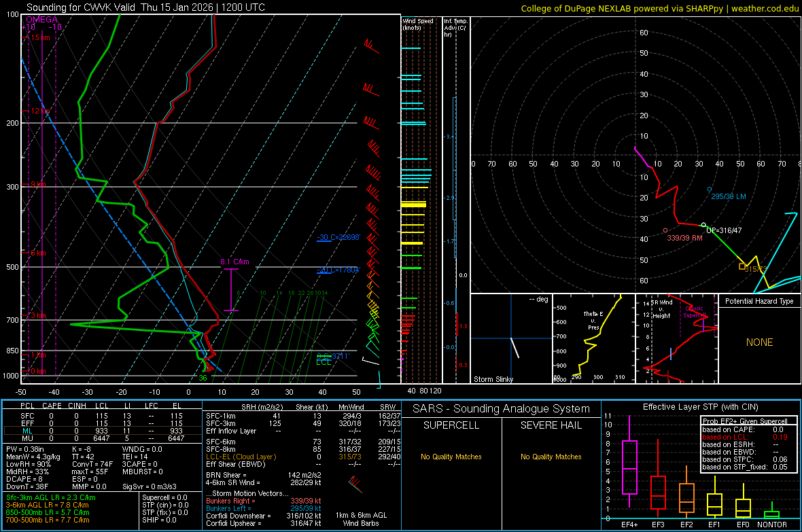Click the SHIP = 0.0 value
Screen dimensions: 802x532
[x=159, y=520]
